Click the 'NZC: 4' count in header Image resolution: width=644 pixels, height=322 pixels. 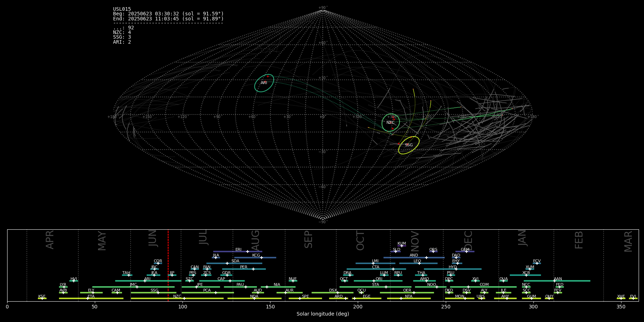122,32
